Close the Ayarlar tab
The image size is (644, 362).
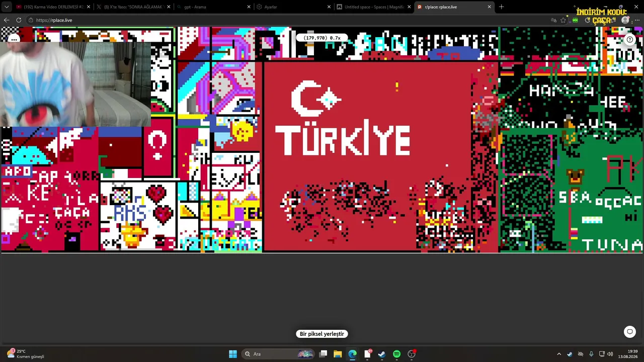329,7
